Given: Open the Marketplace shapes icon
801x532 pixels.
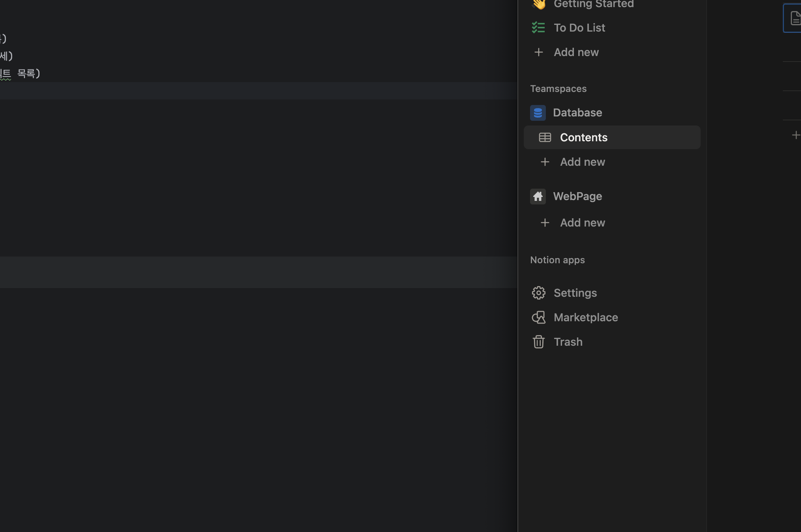Looking at the screenshot, I should tap(538, 317).
